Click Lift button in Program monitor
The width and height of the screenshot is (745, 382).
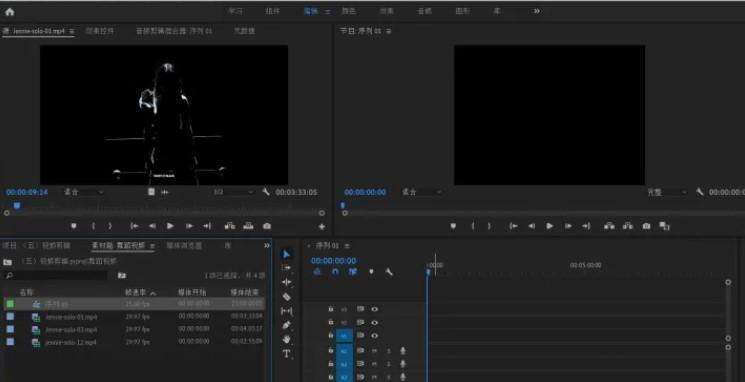click(x=609, y=226)
